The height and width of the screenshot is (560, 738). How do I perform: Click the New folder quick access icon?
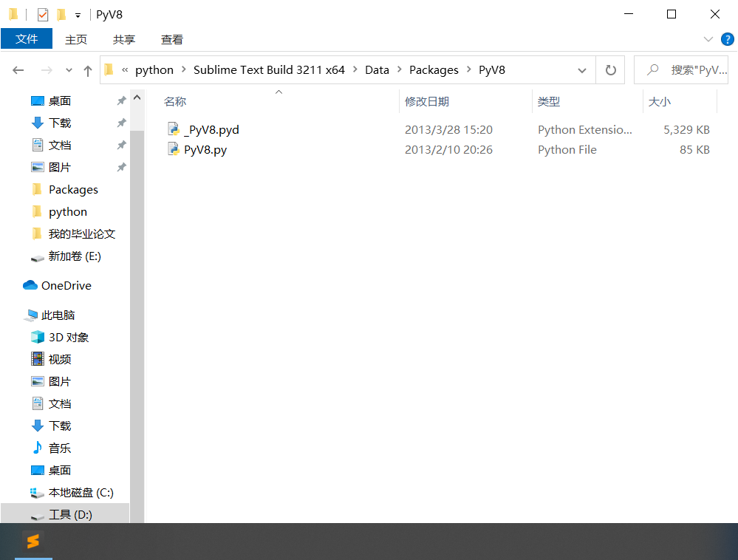pos(61,15)
